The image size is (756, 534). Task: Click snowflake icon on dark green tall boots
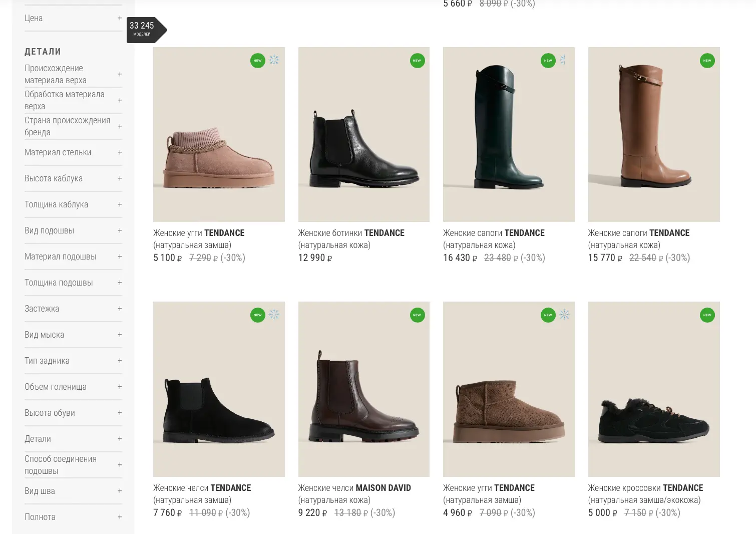pyautogui.click(x=563, y=60)
